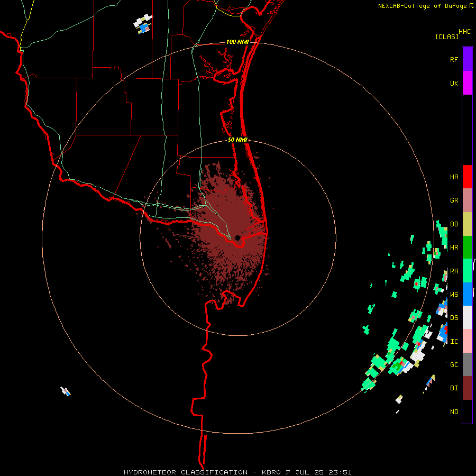Click the HR legend label
This screenshot has height=476, width=476.
point(454,248)
